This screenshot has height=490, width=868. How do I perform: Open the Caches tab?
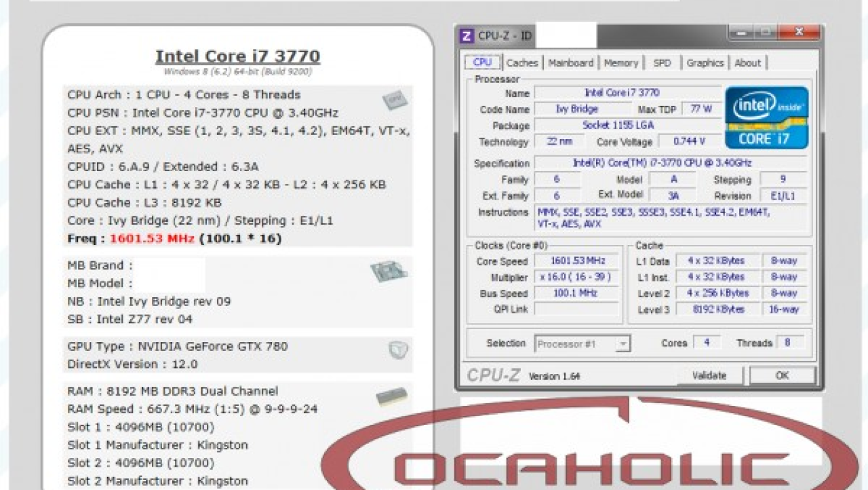point(522,63)
